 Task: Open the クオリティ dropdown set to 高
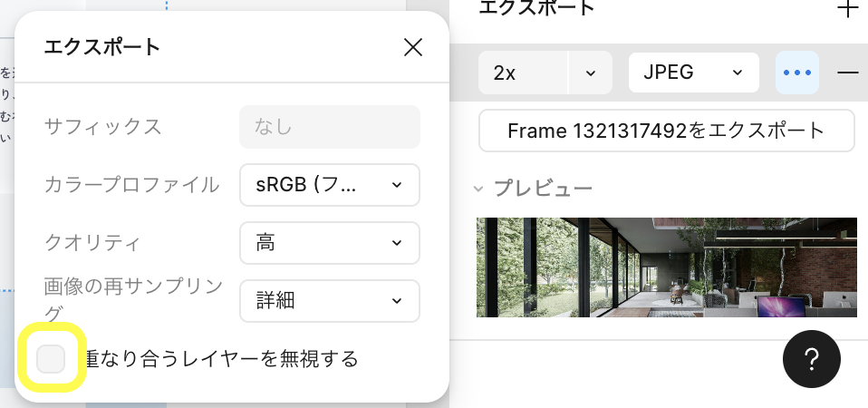coord(330,243)
